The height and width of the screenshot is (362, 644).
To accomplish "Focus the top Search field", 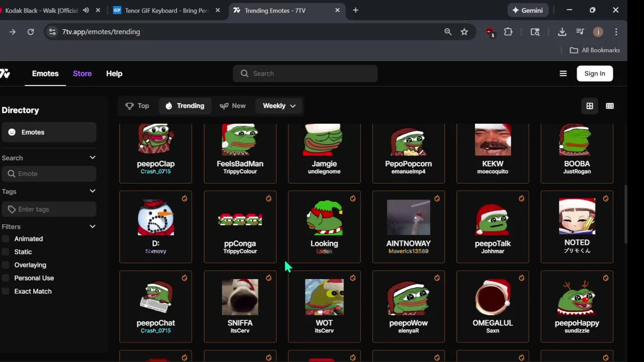I will (x=305, y=73).
